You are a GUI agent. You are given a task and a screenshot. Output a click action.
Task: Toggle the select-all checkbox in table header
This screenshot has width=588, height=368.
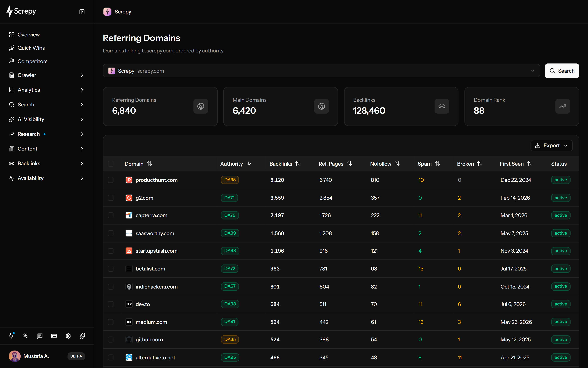(x=111, y=164)
